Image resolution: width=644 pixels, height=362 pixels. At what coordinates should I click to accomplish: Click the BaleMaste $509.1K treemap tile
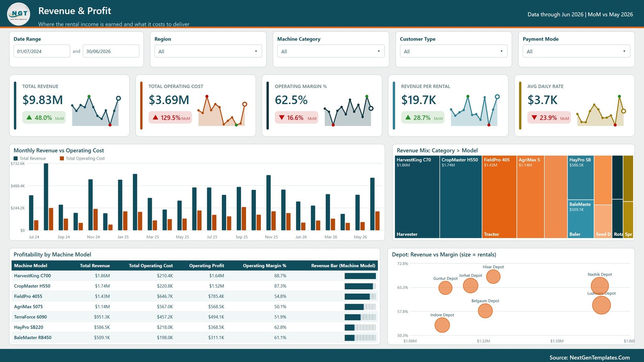tap(581, 219)
